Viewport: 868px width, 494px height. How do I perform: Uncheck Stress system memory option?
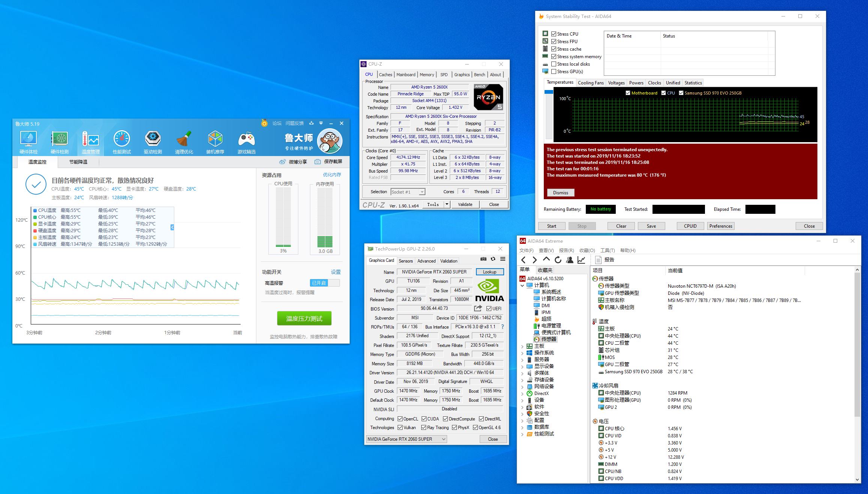pos(554,57)
